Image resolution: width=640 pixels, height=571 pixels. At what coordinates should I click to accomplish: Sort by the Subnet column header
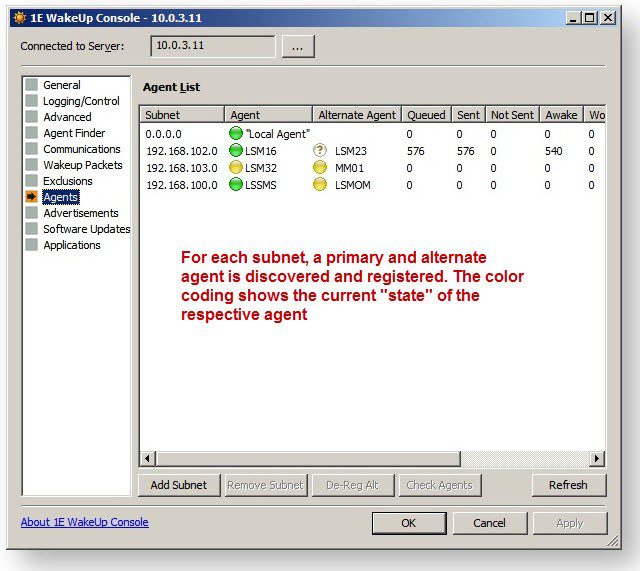(182, 115)
